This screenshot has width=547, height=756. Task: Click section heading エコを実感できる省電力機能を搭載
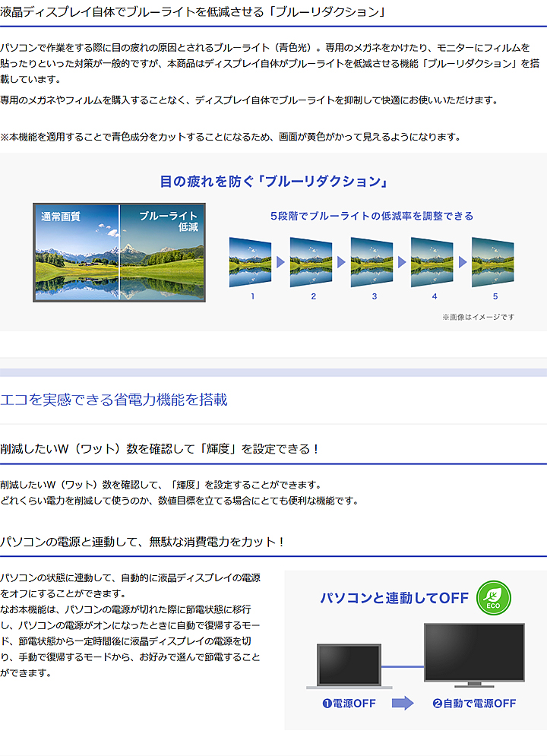coord(114,400)
